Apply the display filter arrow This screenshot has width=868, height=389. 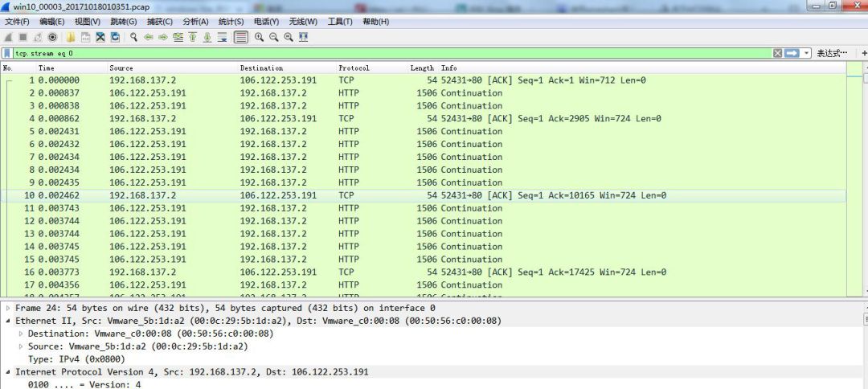click(x=792, y=53)
